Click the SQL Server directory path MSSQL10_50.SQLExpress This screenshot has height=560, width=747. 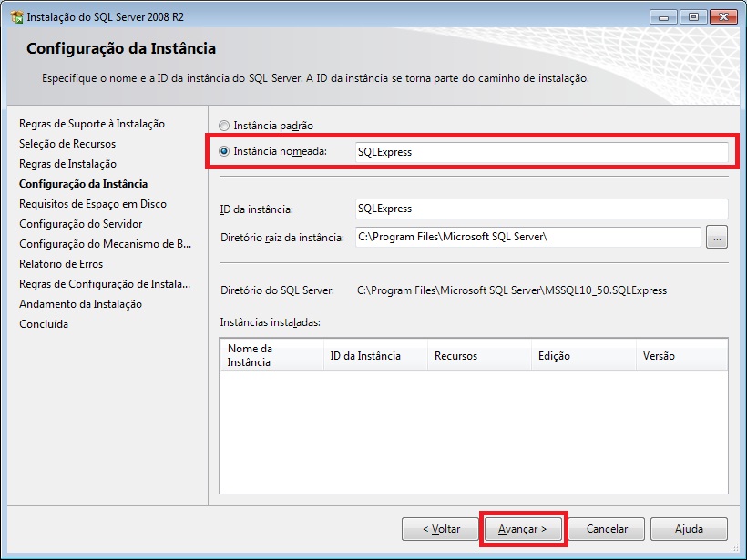[x=512, y=290]
